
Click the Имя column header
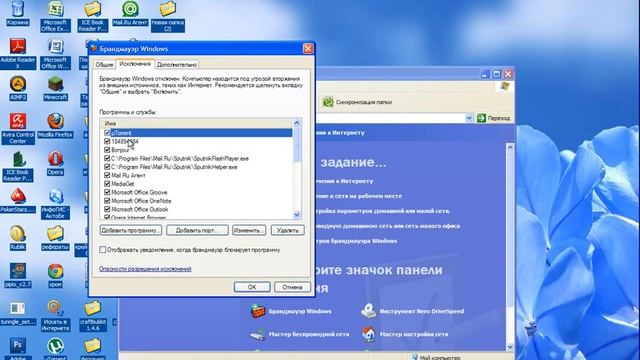pos(196,123)
